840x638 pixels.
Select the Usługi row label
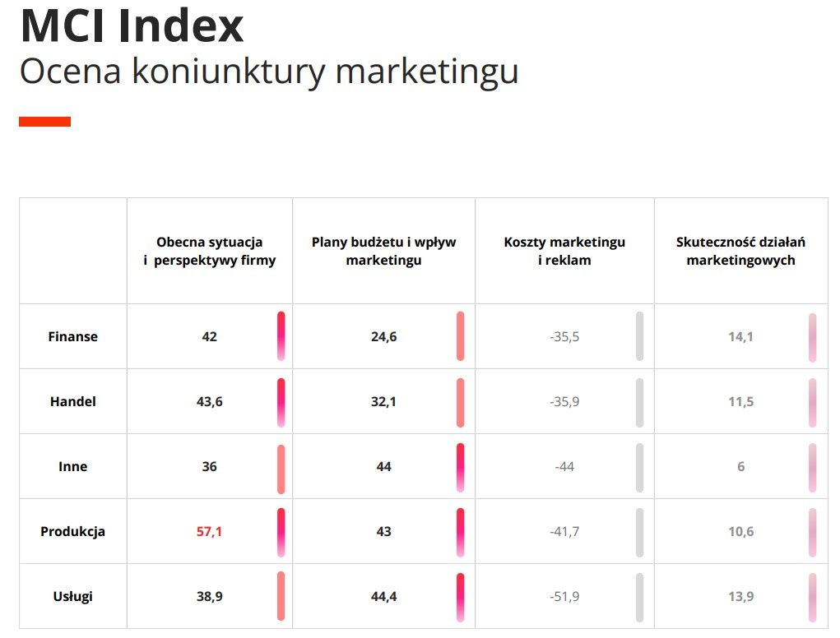[73, 596]
